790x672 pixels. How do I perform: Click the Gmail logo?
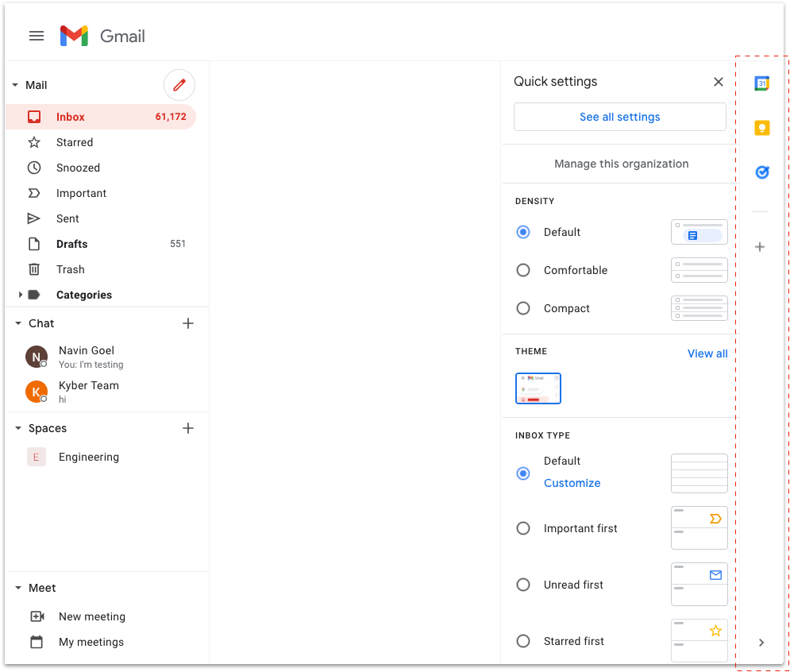[74, 36]
